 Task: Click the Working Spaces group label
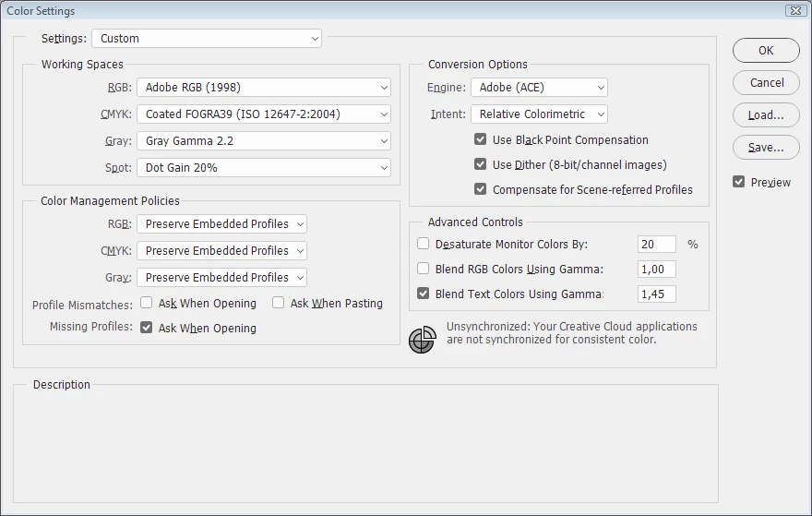pos(82,65)
